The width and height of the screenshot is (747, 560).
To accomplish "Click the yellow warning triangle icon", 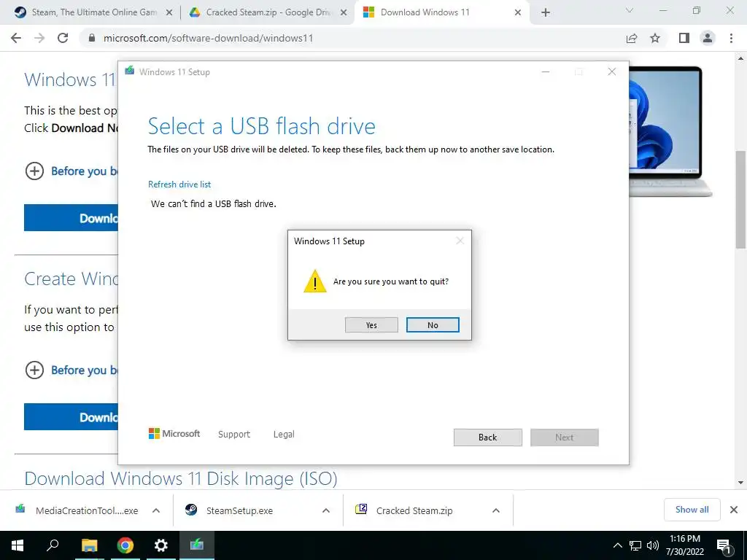I will tap(315, 281).
